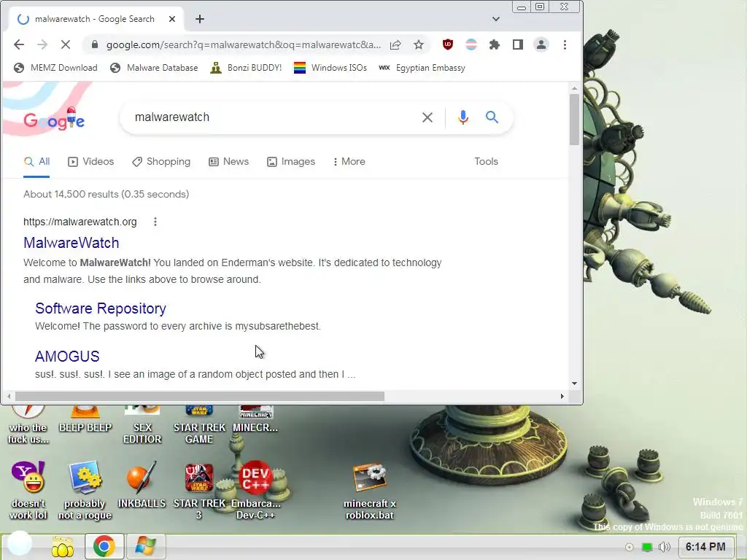Click the forward navigation arrow

[x=42, y=44]
